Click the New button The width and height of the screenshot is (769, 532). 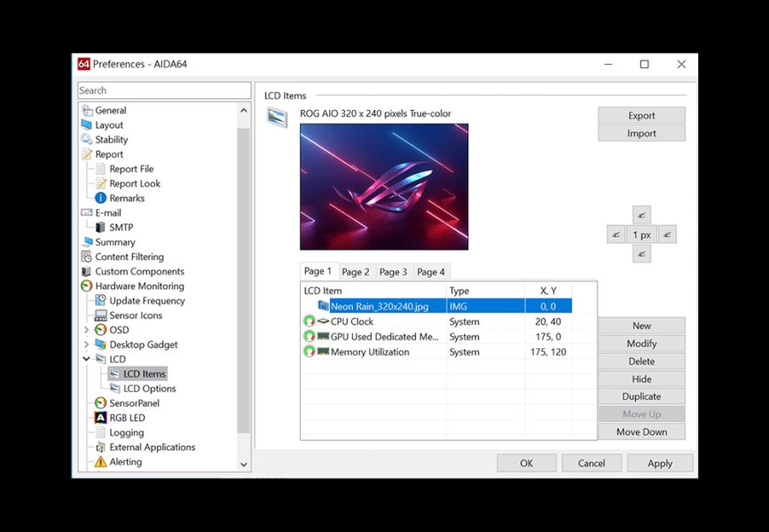pos(641,325)
